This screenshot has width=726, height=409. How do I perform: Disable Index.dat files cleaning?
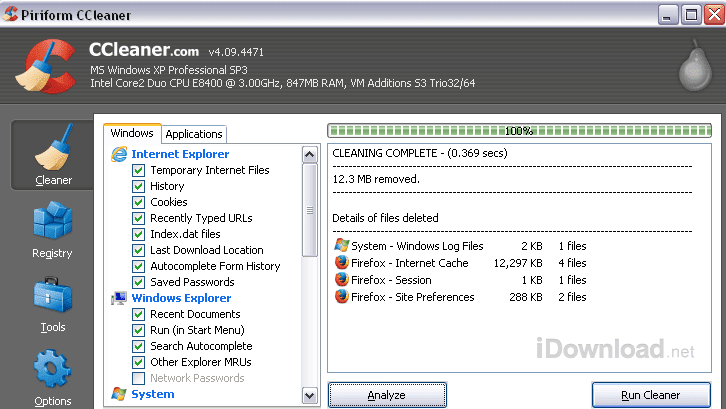[138, 234]
